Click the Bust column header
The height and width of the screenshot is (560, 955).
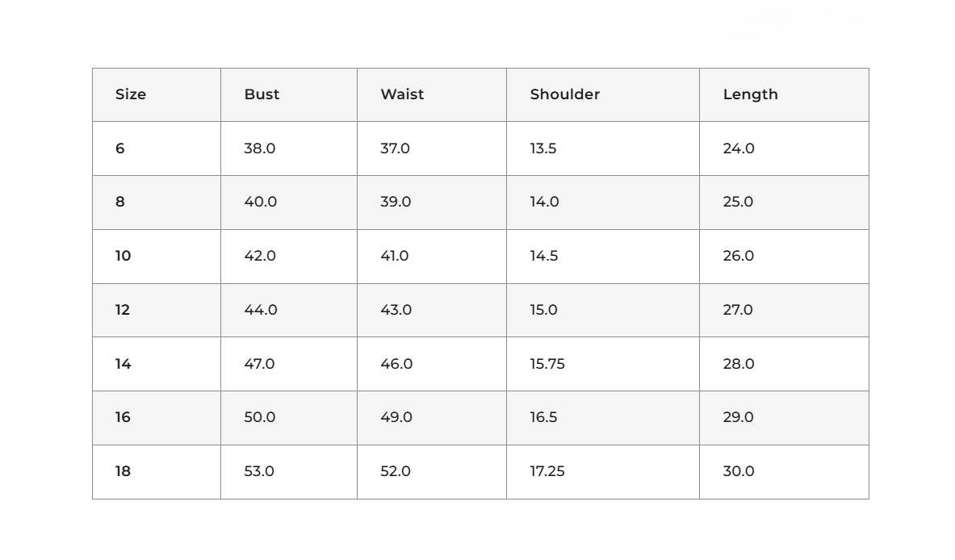coord(262,94)
